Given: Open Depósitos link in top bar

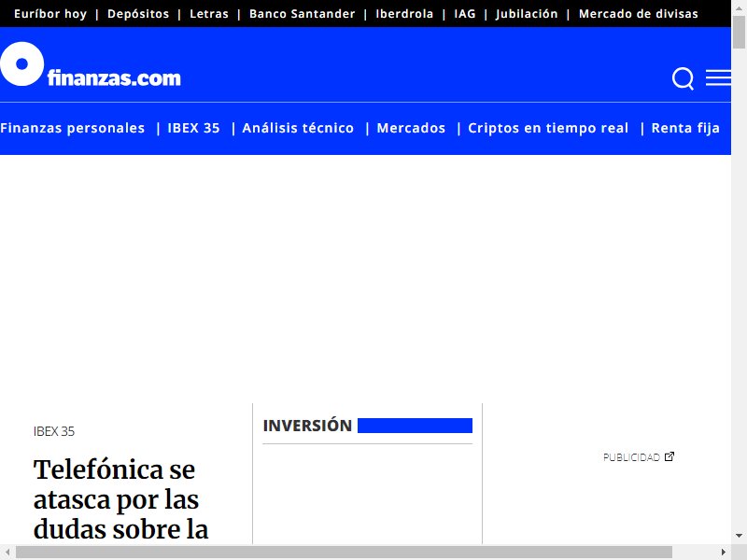Looking at the screenshot, I should pos(138,14).
